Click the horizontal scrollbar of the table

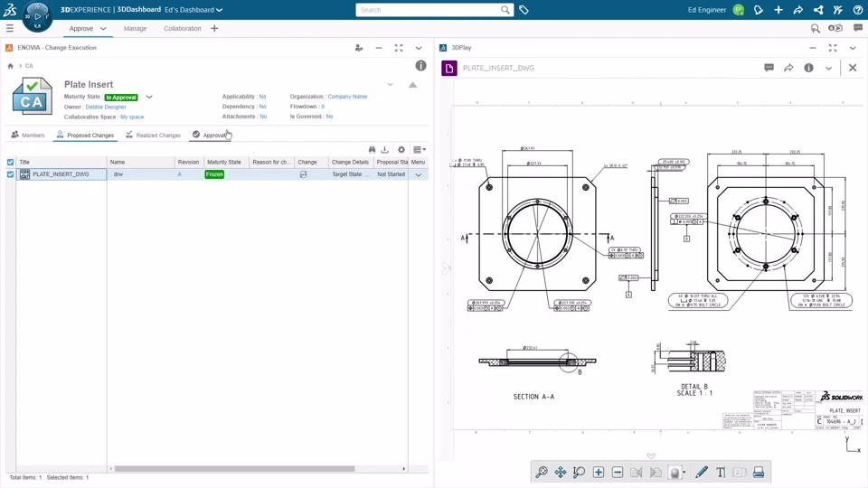pyautogui.click(x=234, y=469)
